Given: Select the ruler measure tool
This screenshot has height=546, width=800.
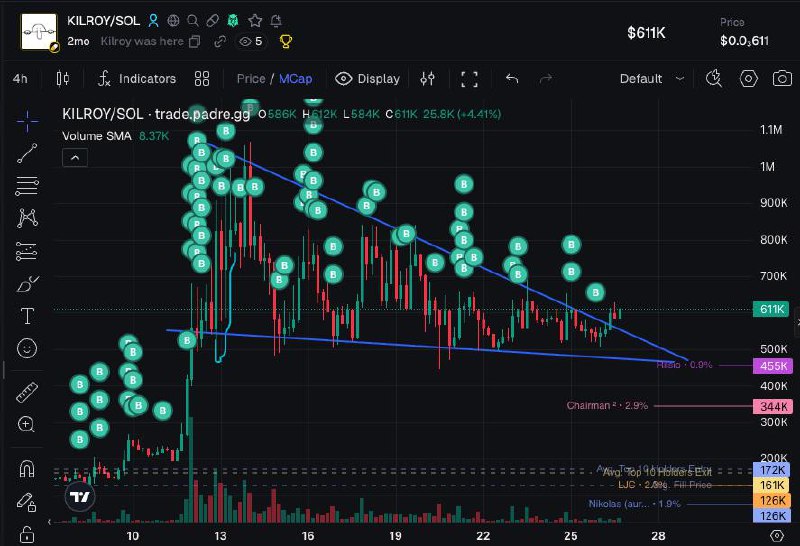Looking at the screenshot, I should (27, 392).
